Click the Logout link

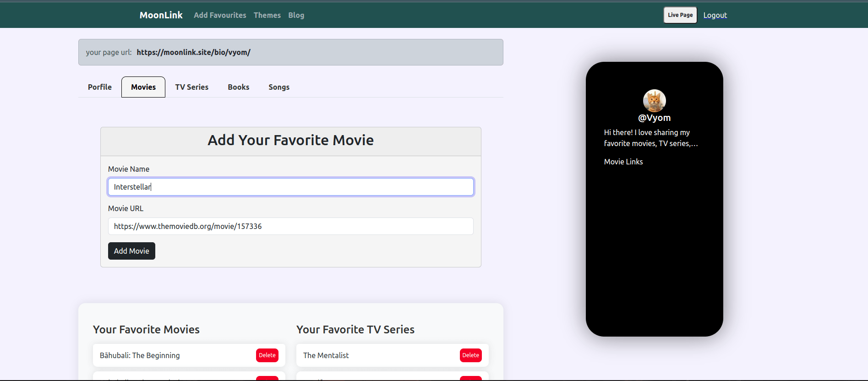[715, 15]
